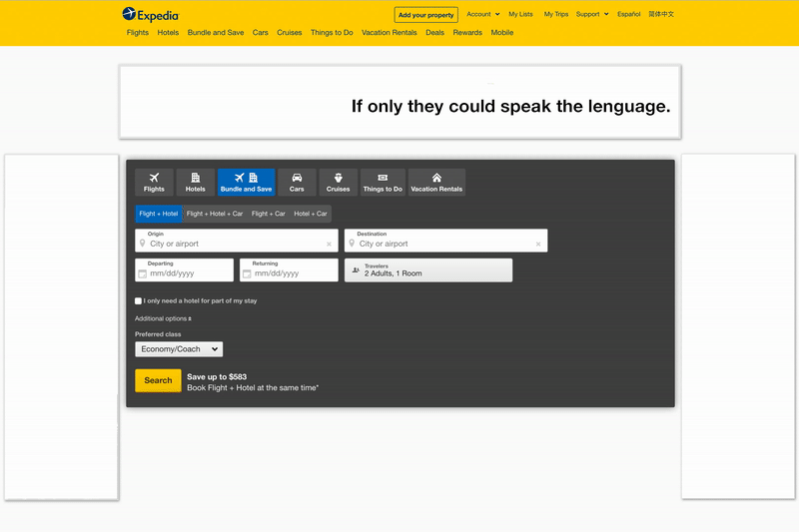Clear the Origin field with its X
Screen dimensions: 799x532
(x=330, y=245)
